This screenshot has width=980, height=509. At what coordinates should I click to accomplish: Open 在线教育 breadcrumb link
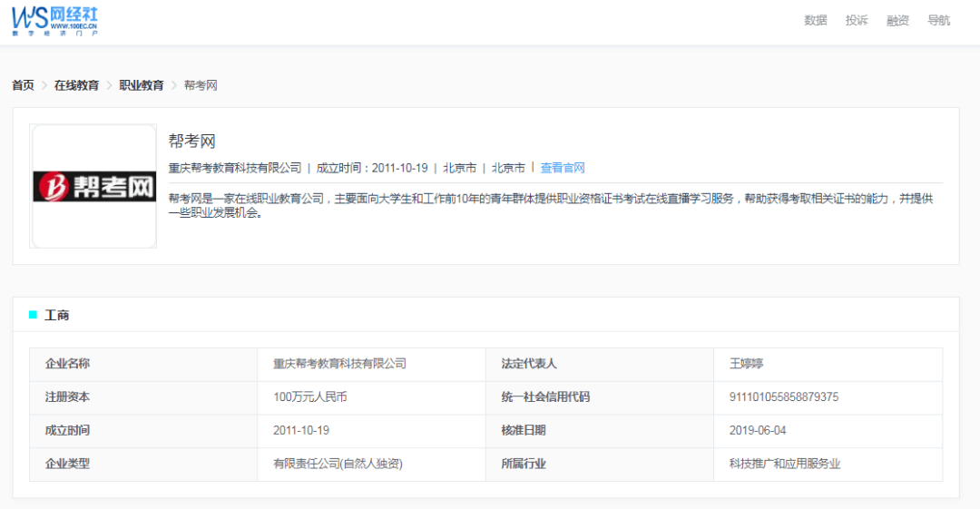(x=76, y=85)
